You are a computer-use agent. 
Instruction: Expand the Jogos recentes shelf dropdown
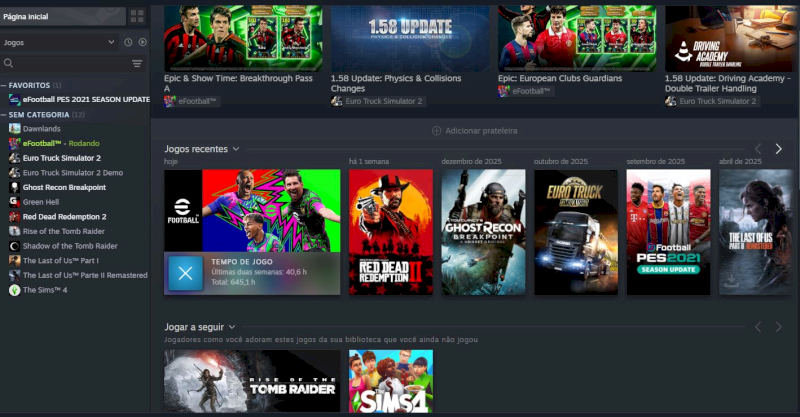(236, 149)
